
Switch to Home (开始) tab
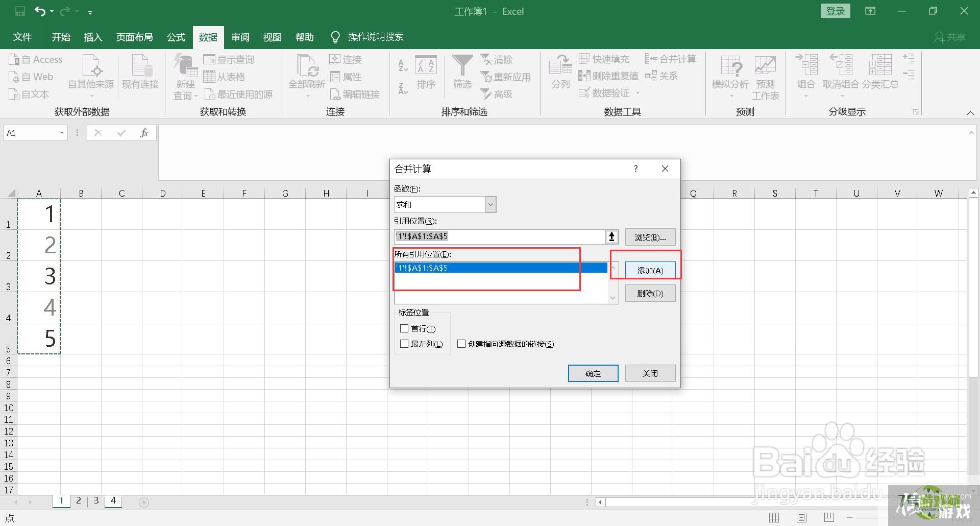(x=61, y=37)
